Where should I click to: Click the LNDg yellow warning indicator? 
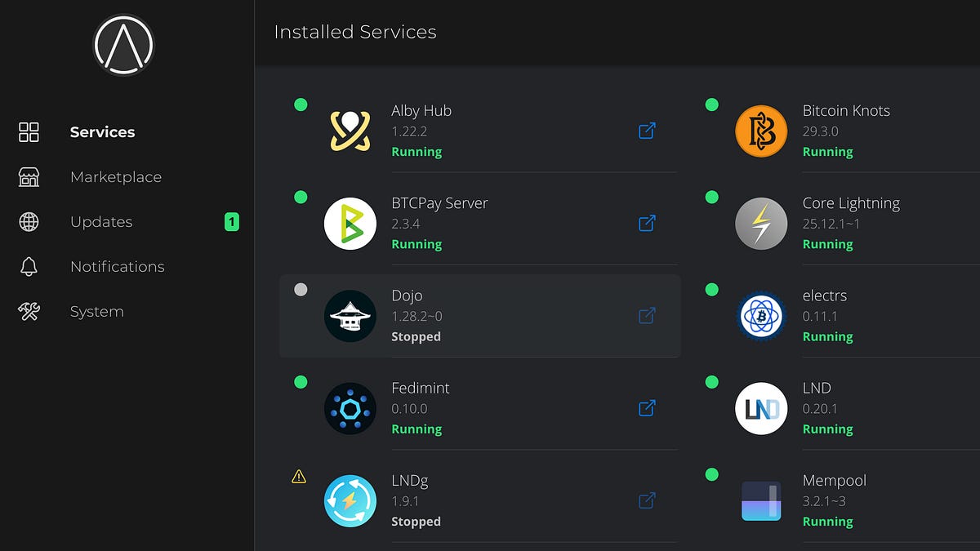(299, 476)
